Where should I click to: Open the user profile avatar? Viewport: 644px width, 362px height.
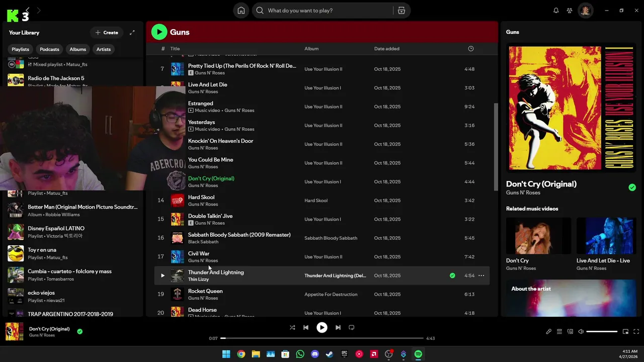585,11
